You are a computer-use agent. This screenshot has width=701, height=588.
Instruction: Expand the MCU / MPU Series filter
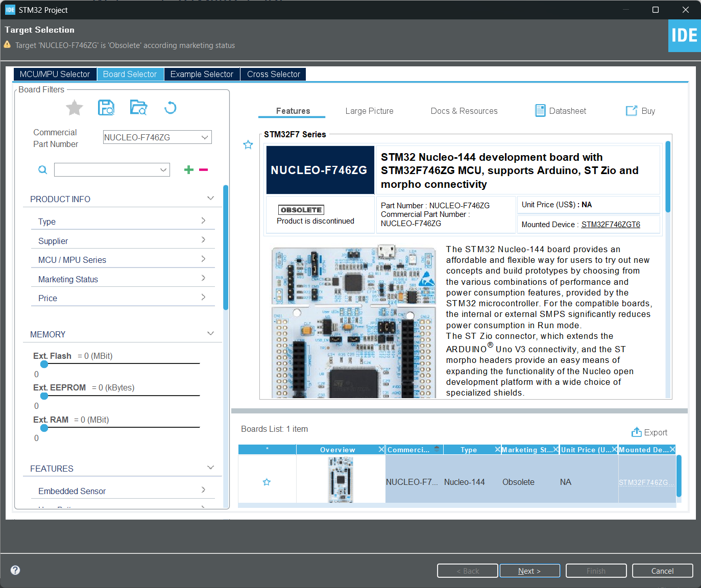(203, 259)
